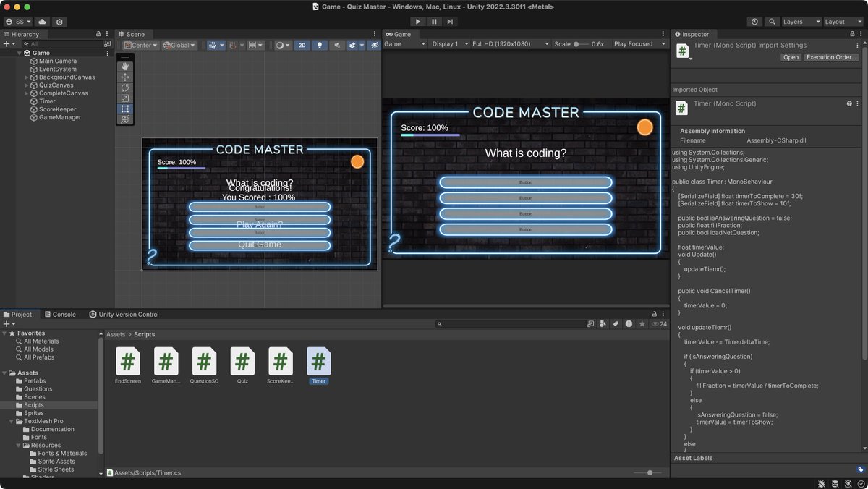
Task: Collapse the TextMesh Pro folder
Action: (x=12, y=421)
